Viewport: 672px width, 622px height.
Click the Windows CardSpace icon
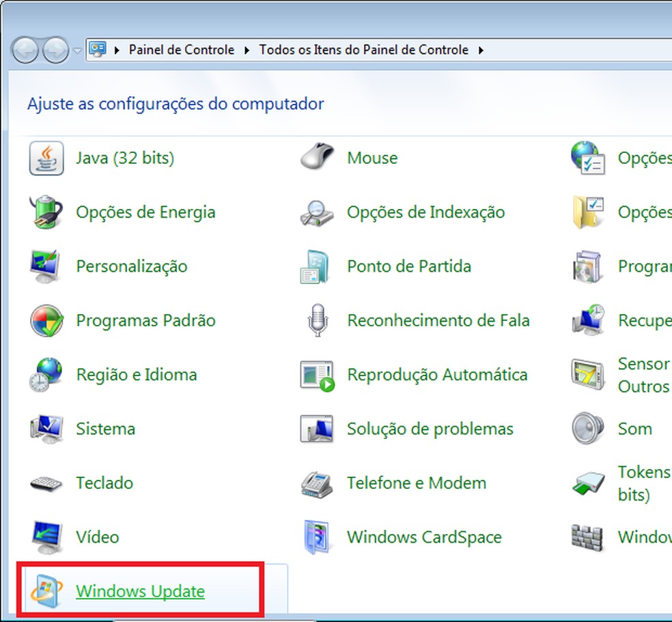[316, 537]
